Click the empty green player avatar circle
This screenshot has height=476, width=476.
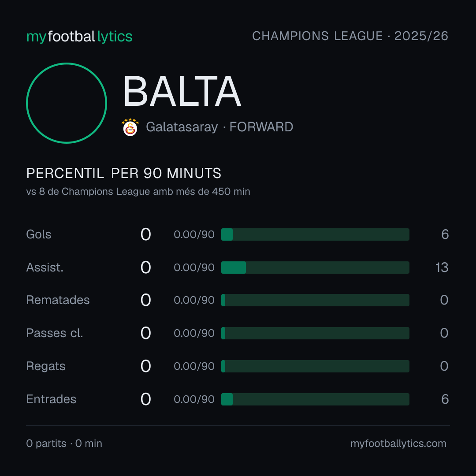tap(67, 103)
